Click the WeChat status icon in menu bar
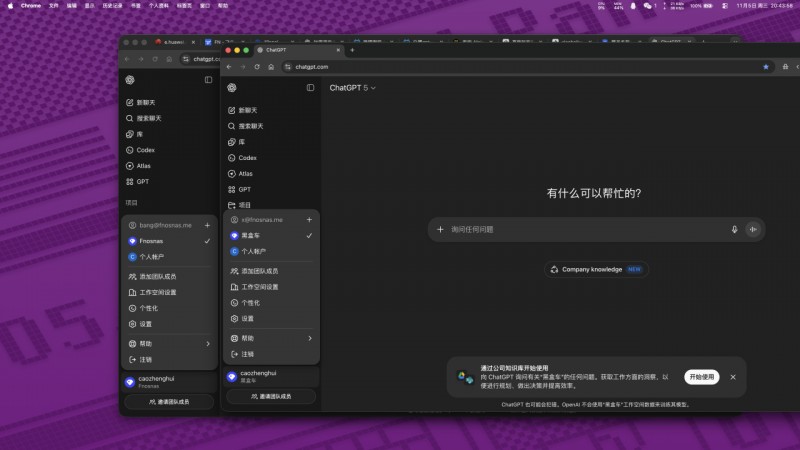Screen dimensions: 800x450 (647, 6)
